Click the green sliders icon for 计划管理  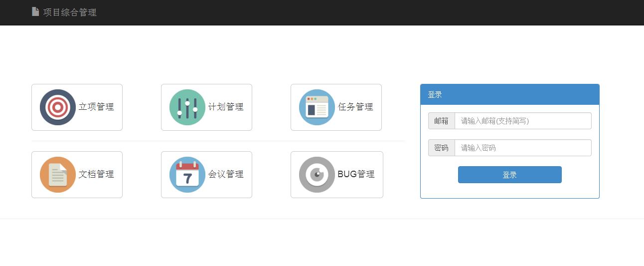tap(187, 107)
